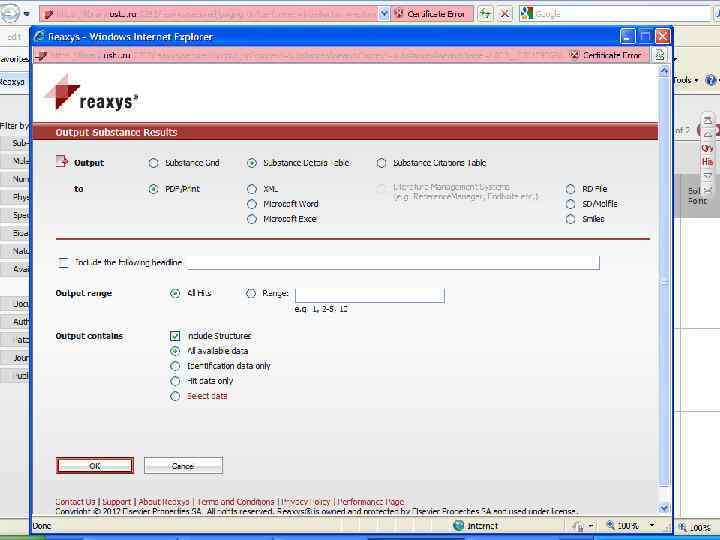Click the page icon beside dialog Certificate Error
Screen dimensions: 720x540
tap(660, 55)
